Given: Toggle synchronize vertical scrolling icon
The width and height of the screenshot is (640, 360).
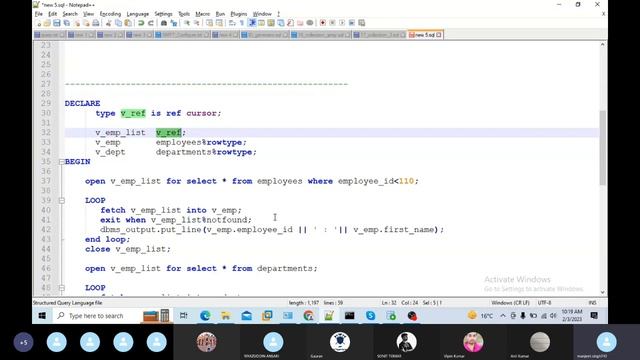Looking at the screenshot, I should pos(209,23).
